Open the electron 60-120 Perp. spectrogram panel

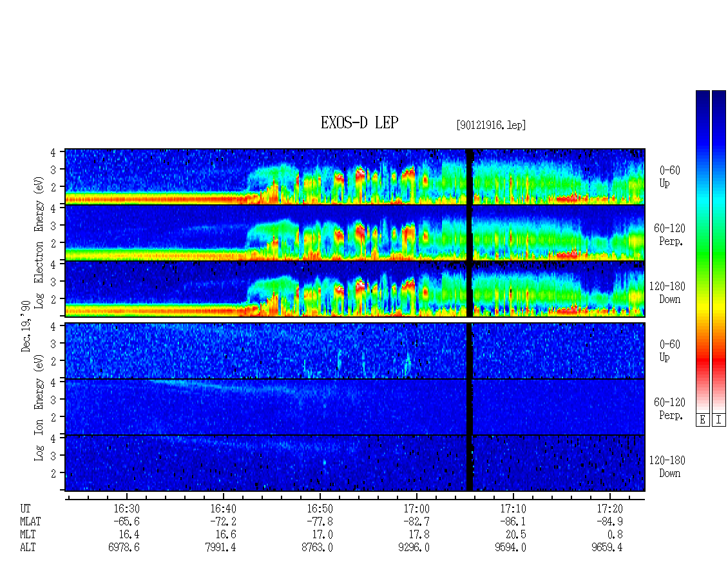coord(355,233)
